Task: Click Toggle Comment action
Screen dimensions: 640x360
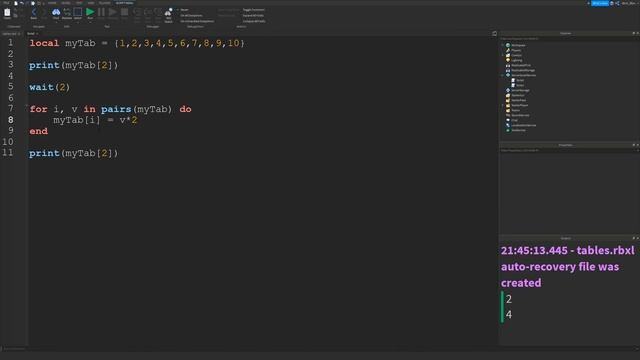Action: (253, 10)
